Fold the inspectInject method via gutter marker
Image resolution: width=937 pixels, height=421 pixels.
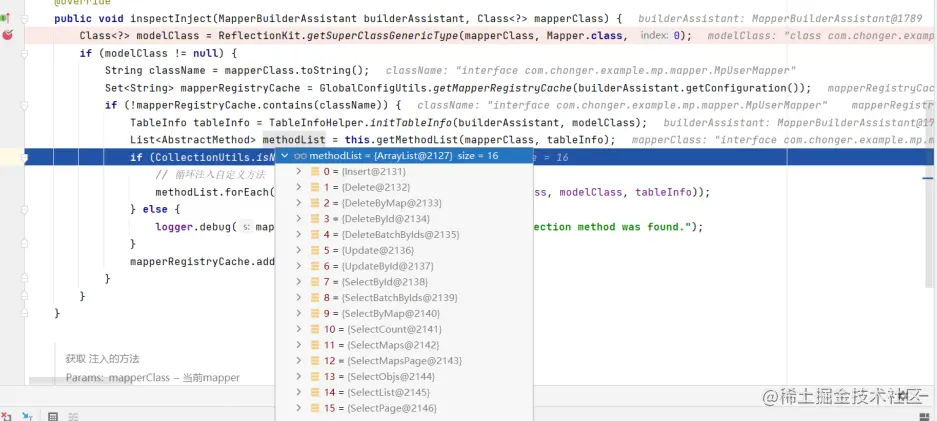[x=25, y=19]
